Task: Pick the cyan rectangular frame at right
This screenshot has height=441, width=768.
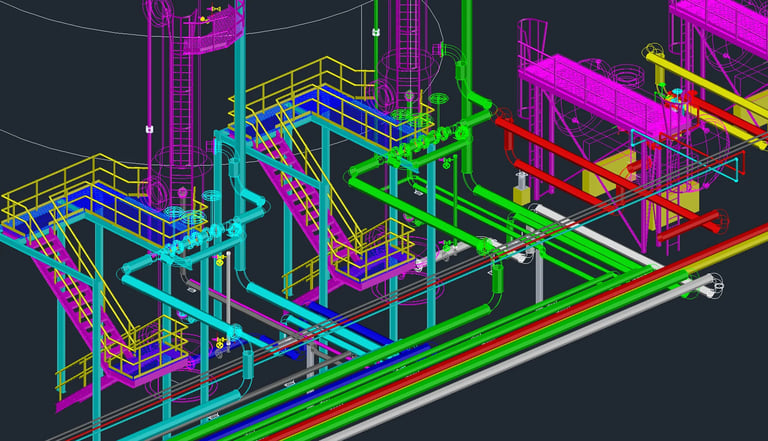Action: click(686, 153)
